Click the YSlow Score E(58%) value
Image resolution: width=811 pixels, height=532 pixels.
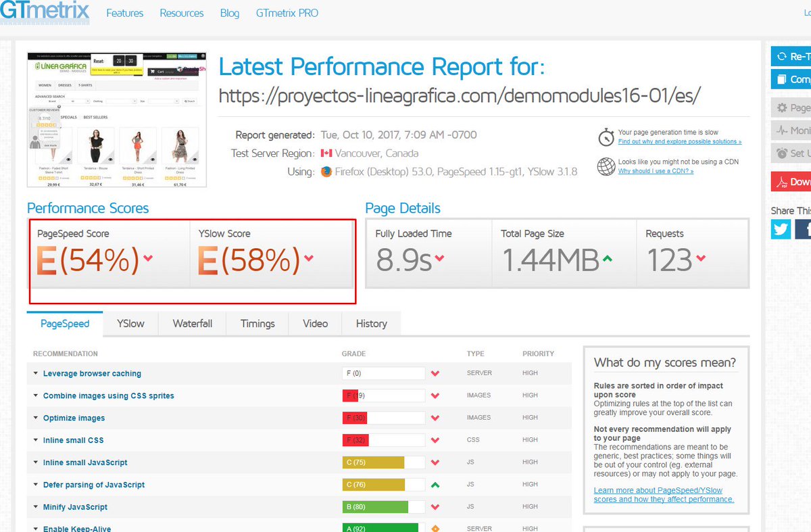click(249, 261)
